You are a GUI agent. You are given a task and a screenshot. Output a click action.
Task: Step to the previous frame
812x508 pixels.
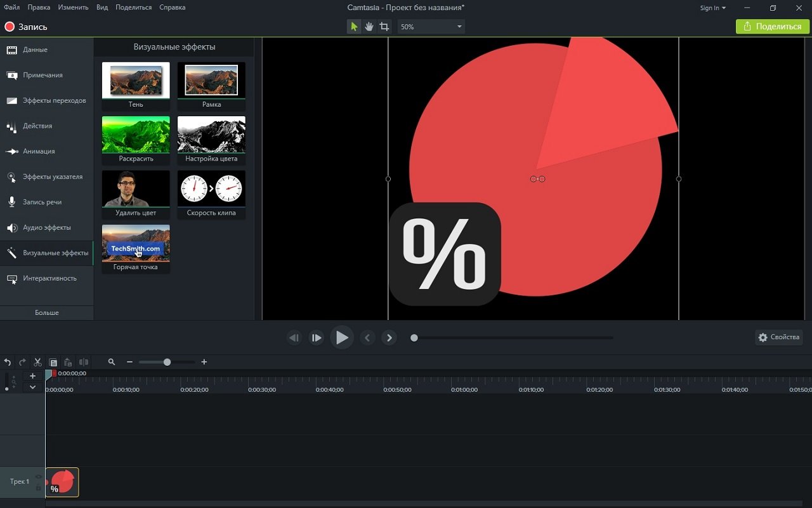(294, 338)
